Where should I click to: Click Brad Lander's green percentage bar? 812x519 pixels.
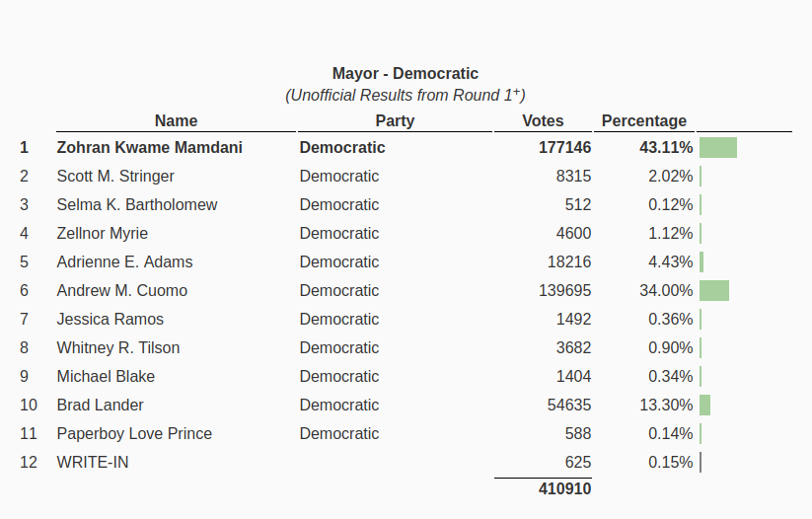[x=704, y=406]
